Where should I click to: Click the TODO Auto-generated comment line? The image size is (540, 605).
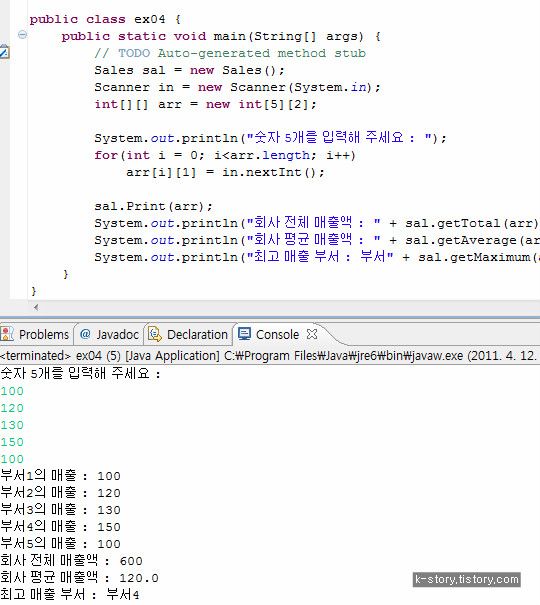click(x=230, y=53)
